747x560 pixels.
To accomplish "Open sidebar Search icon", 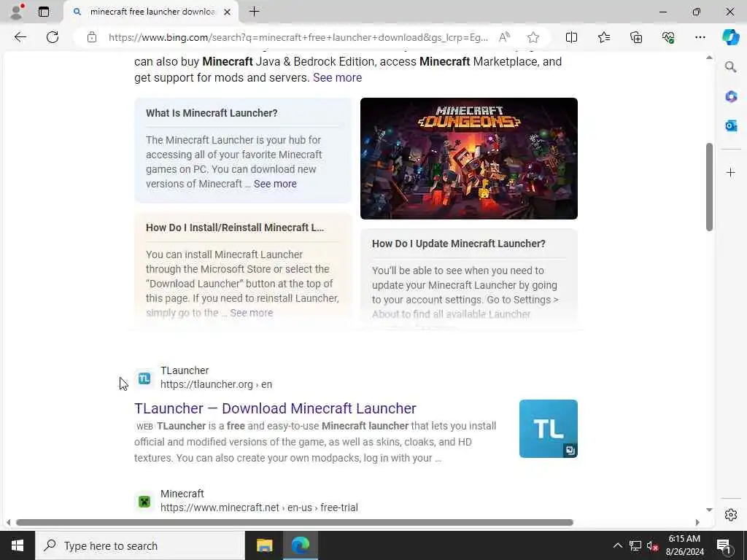I will [731, 66].
